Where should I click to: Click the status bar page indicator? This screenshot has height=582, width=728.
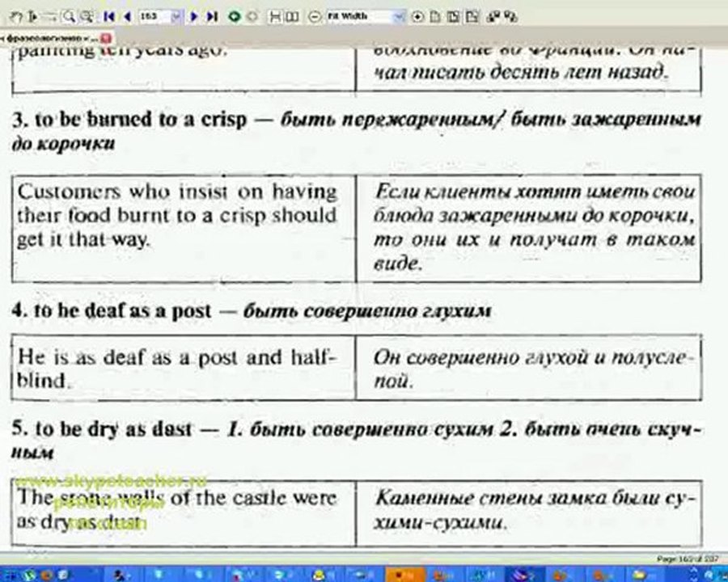[x=687, y=559]
